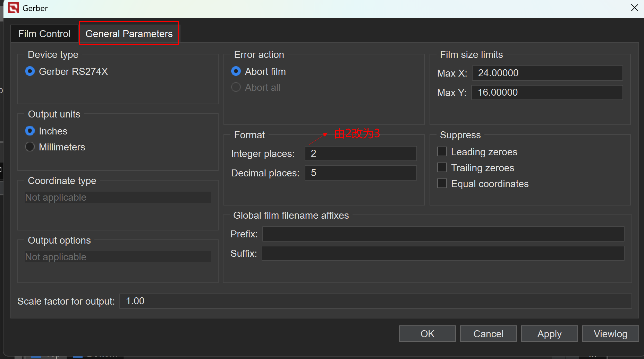Choose Inches as output units
This screenshot has width=644, height=359.
tap(30, 131)
